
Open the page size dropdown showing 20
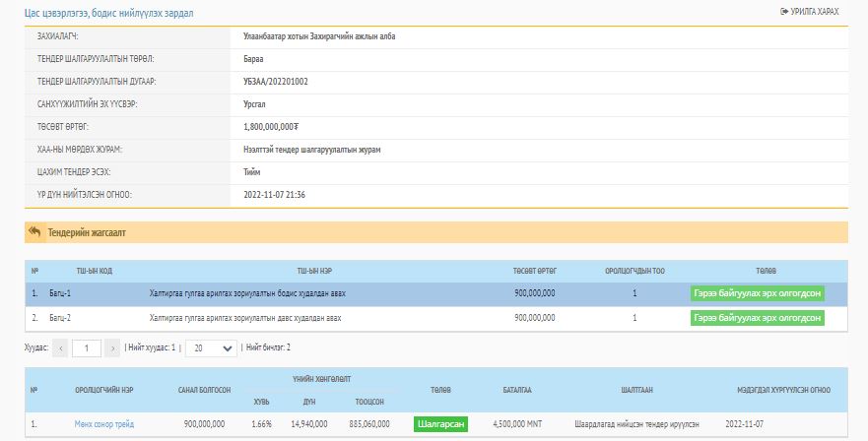[212, 347]
